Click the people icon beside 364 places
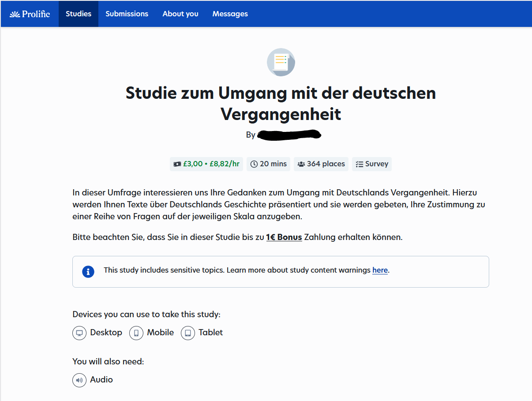532x401 pixels. (x=301, y=164)
